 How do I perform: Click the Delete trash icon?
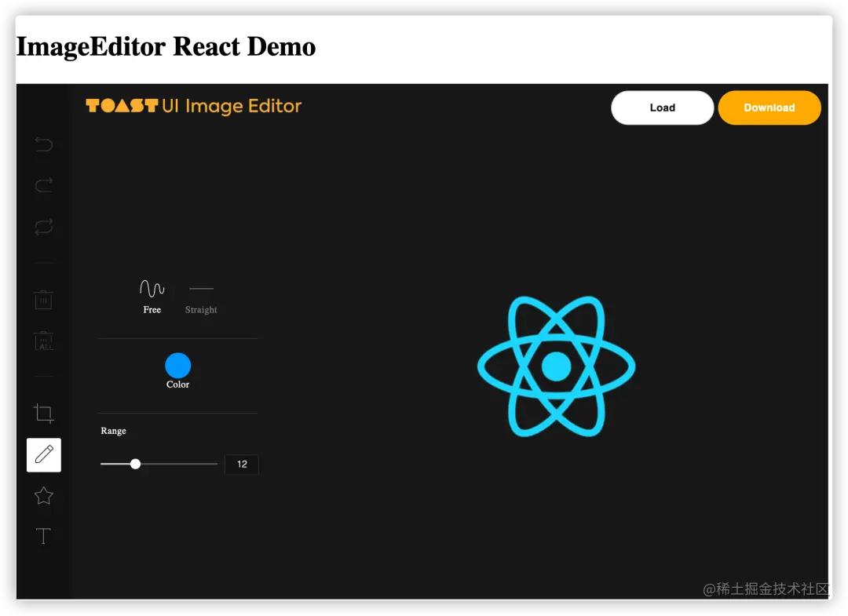click(x=44, y=299)
